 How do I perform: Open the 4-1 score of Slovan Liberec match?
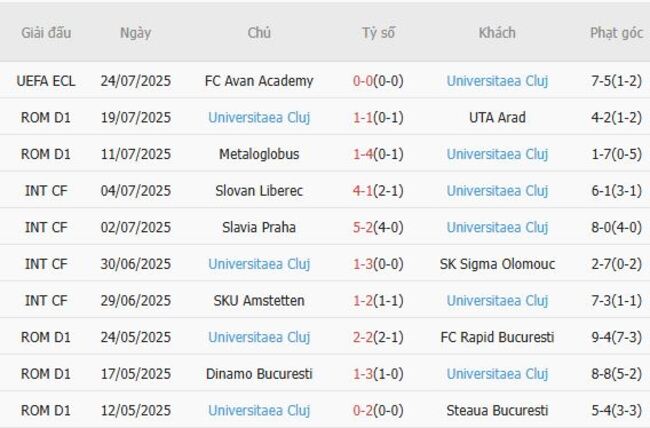click(363, 191)
